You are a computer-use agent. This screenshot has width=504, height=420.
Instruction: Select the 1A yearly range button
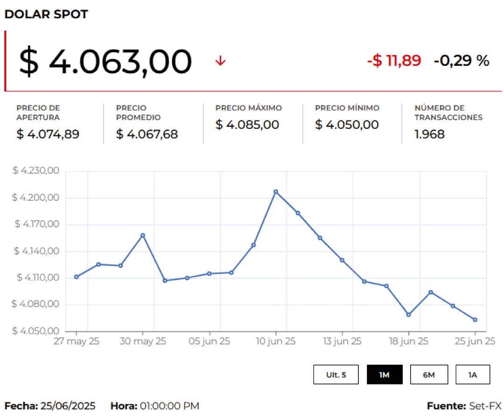tap(473, 375)
